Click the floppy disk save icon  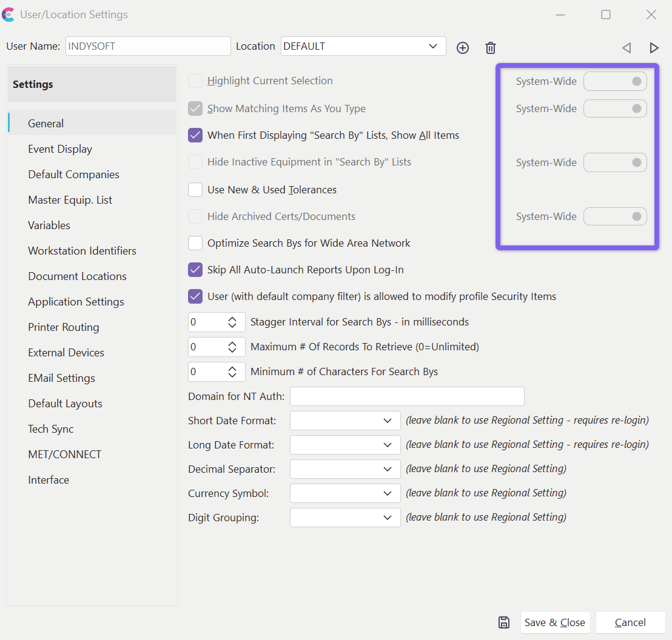[x=504, y=622]
